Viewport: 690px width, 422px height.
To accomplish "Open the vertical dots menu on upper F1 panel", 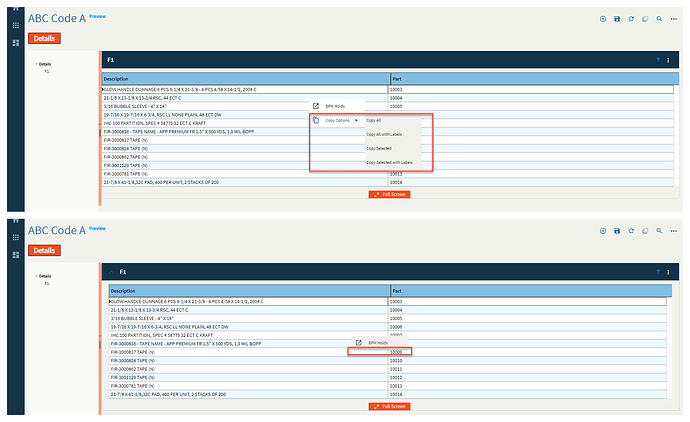I will click(668, 60).
